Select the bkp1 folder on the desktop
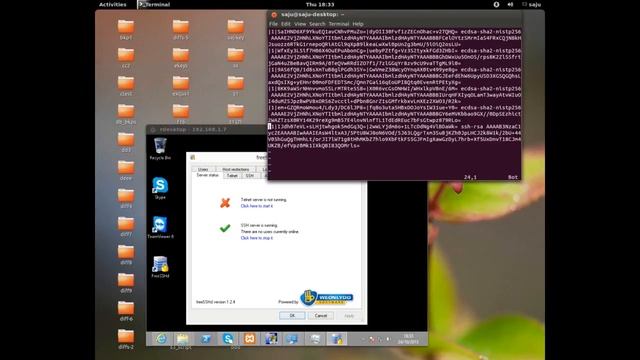The image size is (640, 360). pos(126,30)
